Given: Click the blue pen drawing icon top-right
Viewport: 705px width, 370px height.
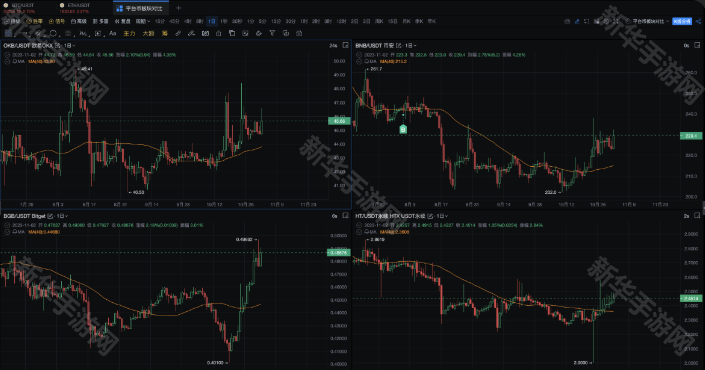Looking at the screenshot, I should click(x=577, y=21).
